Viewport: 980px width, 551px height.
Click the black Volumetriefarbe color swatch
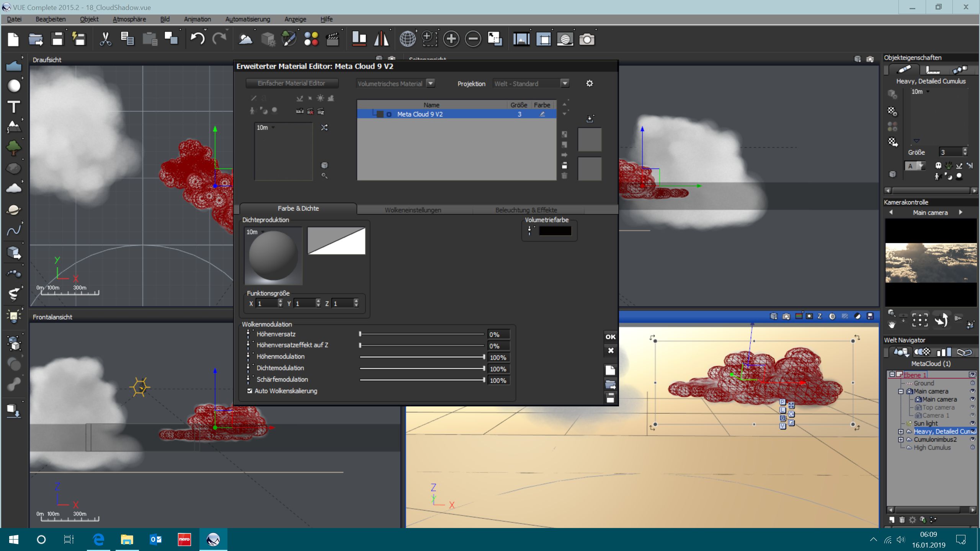click(x=555, y=231)
